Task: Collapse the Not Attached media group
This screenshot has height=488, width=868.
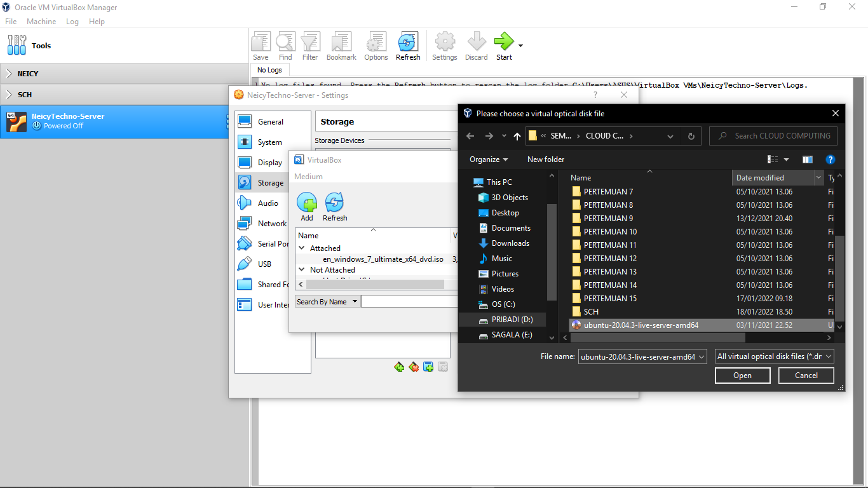Action: [302, 270]
